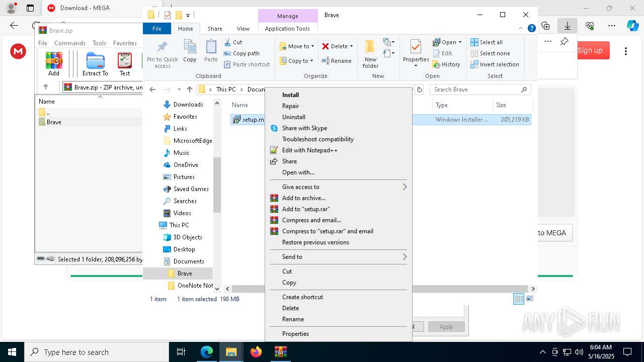Image resolution: width=644 pixels, height=362 pixels.
Task: Click Paste shortcut in the ribbon
Action: (x=247, y=64)
